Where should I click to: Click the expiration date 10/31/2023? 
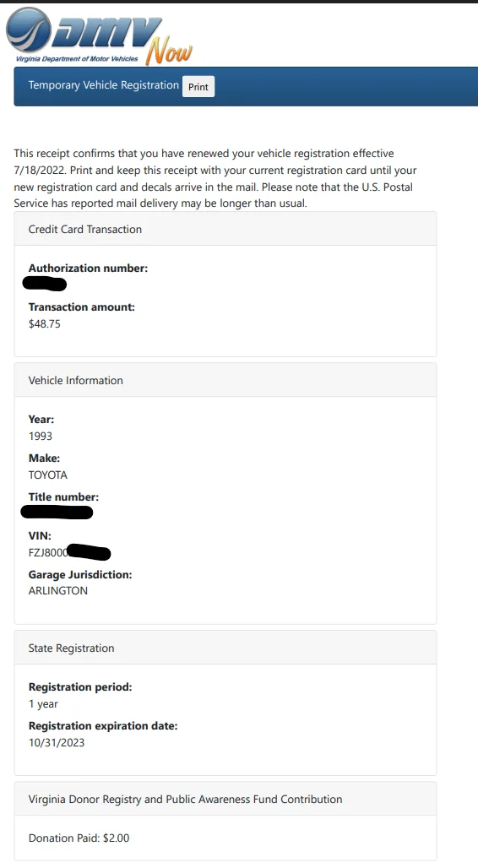click(57, 743)
